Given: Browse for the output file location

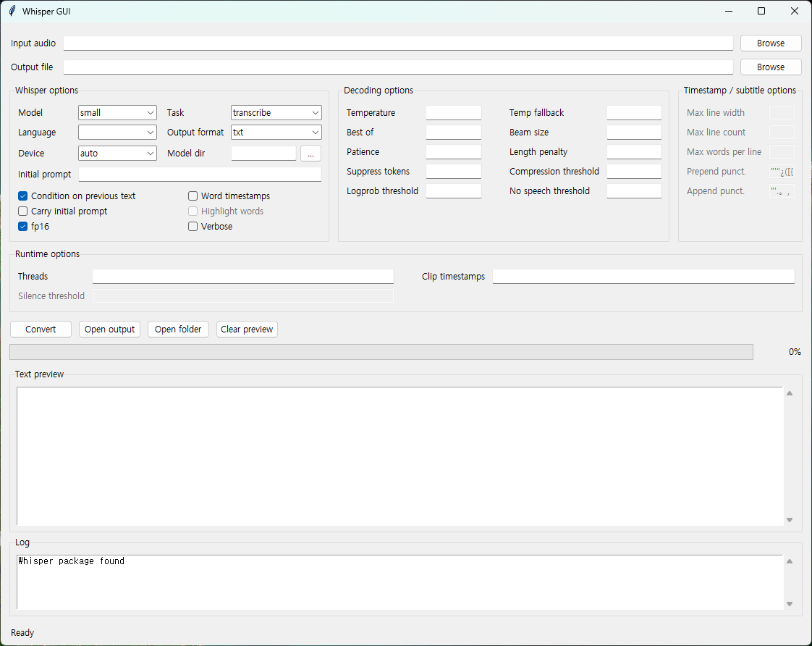Looking at the screenshot, I should 771,67.
